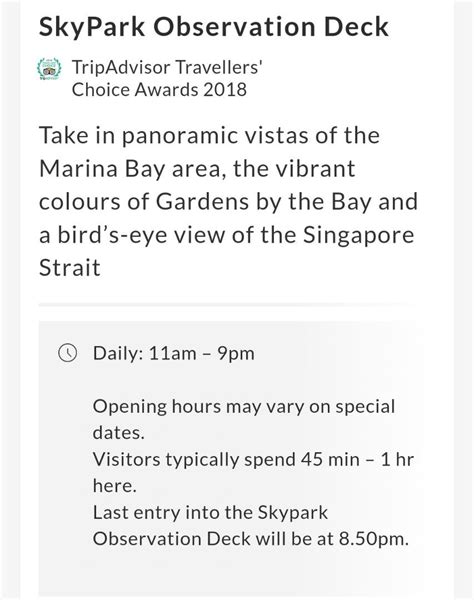The width and height of the screenshot is (474, 600).
Task: Click the '8.50pm' last entry time
Action: 373,539
